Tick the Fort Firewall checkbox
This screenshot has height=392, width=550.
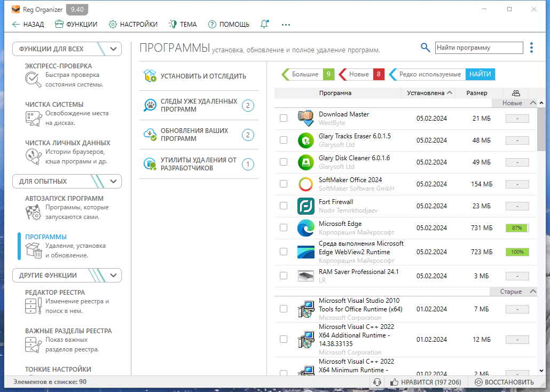pyautogui.click(x=284, y=206)
